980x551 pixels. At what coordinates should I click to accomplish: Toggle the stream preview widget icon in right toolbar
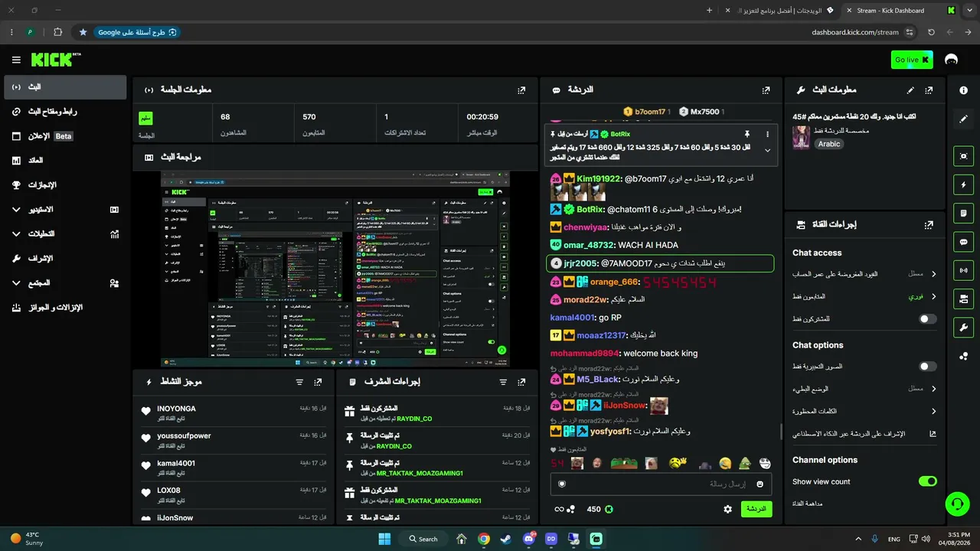[x=963, y=156]
